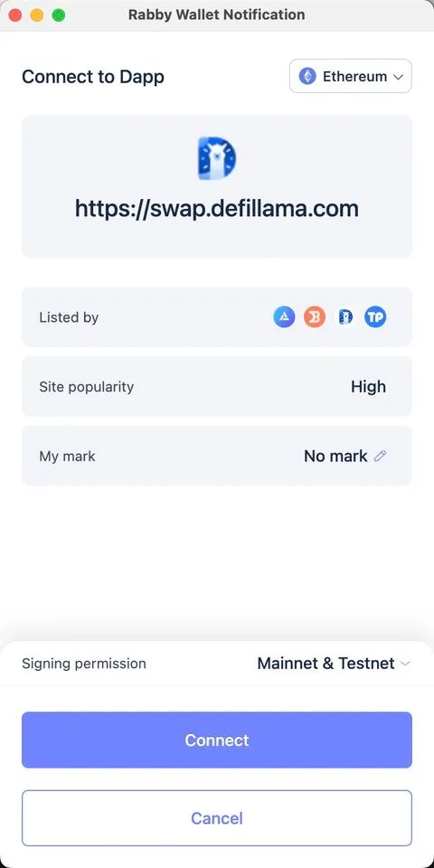Click the https://swap.defillama.com URL

coord(217,209)
